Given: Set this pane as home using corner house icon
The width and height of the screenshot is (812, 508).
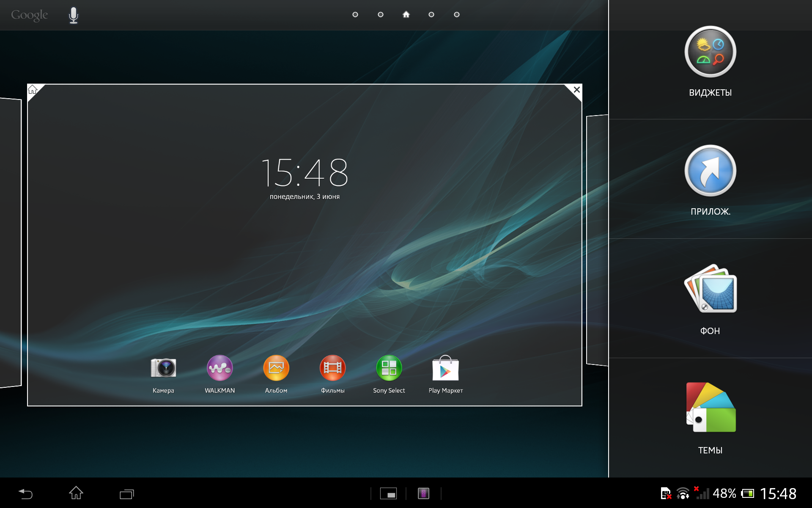Looking at the screenshot, I should [33, 89].
